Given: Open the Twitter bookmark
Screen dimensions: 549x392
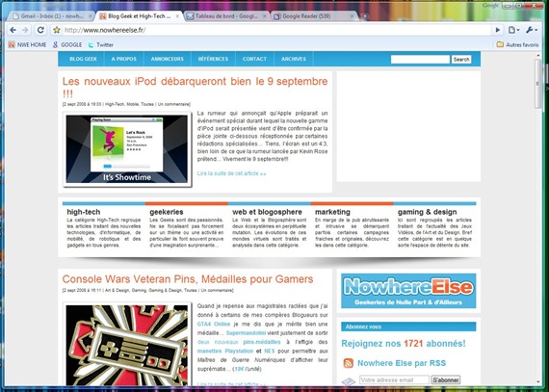Looking at the screenshot, I should (x=101, y=44).
